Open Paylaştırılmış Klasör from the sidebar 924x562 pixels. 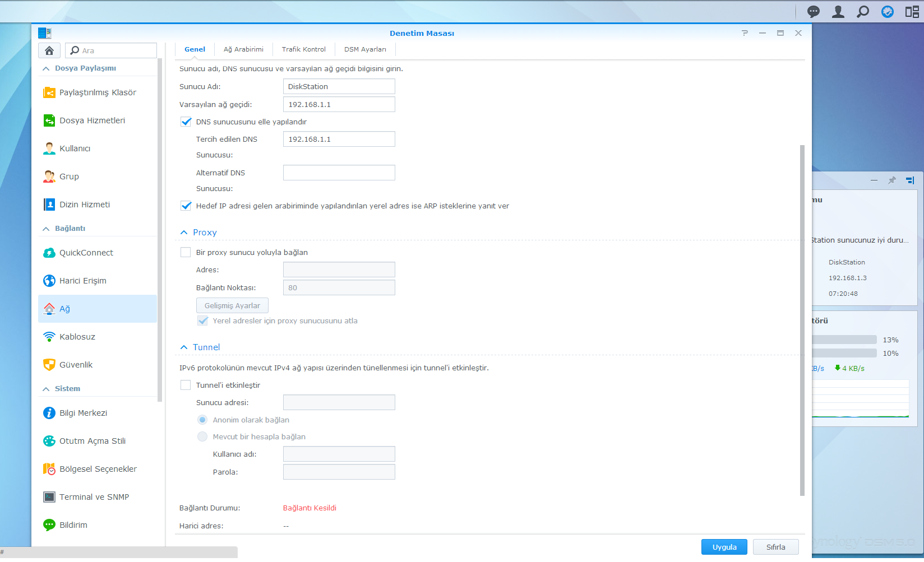[x=98, y=92]
